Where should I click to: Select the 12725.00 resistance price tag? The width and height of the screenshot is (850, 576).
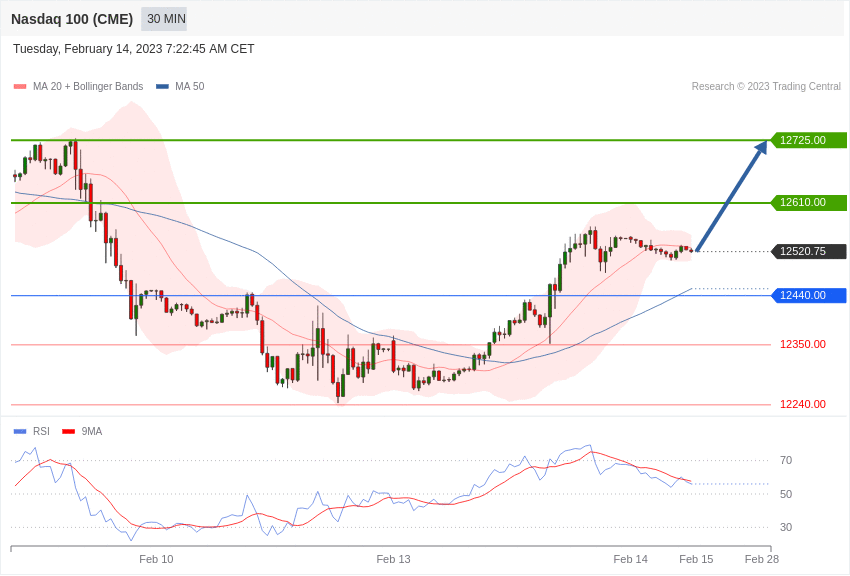point(808,140)
